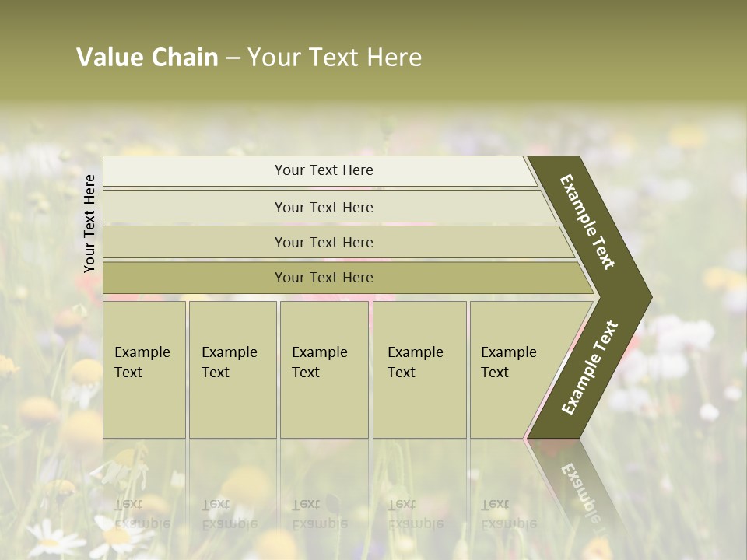Click the middle third "Example Text" box
Image resolution: width=747 pixels, height=560 pixels.
tap(323, 369)
